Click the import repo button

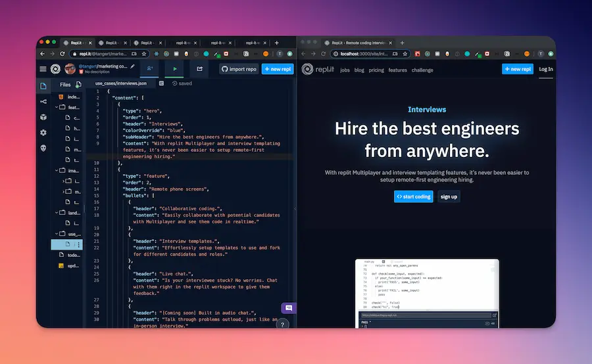[239, 69]
